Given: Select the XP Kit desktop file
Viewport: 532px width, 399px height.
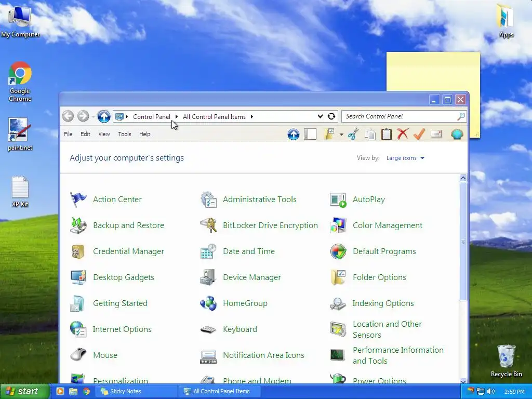Looking at the screenshot, I should 20,192.
